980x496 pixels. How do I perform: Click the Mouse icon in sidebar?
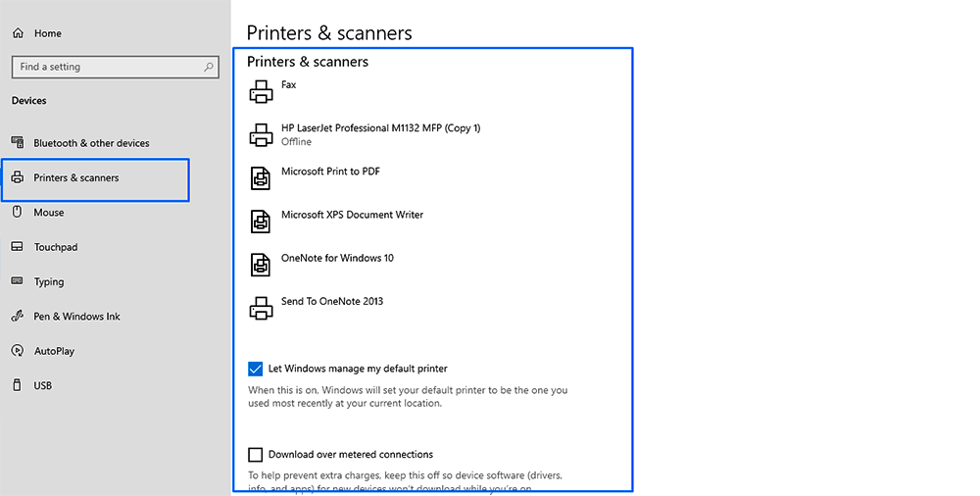coord(18,212)
